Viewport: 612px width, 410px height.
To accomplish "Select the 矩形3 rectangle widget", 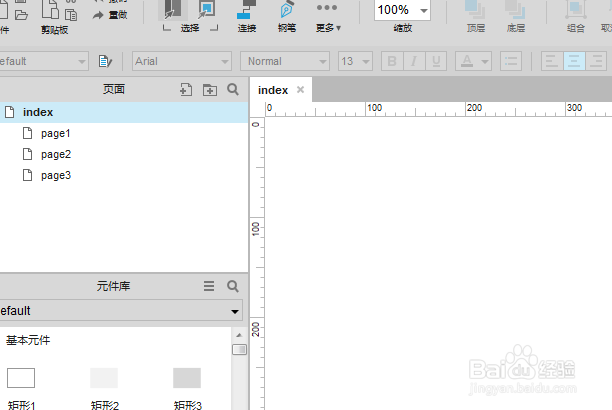I will (x=187, y=388).
